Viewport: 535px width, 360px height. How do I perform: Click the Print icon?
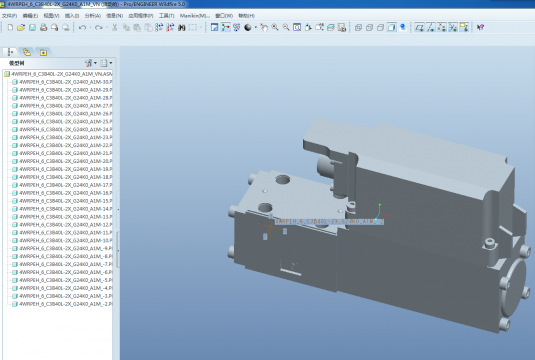point(43,27)
